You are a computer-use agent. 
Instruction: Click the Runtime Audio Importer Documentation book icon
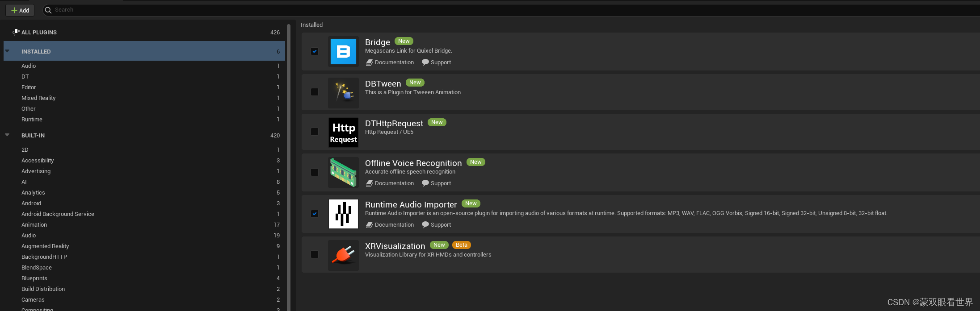[369, 225]
